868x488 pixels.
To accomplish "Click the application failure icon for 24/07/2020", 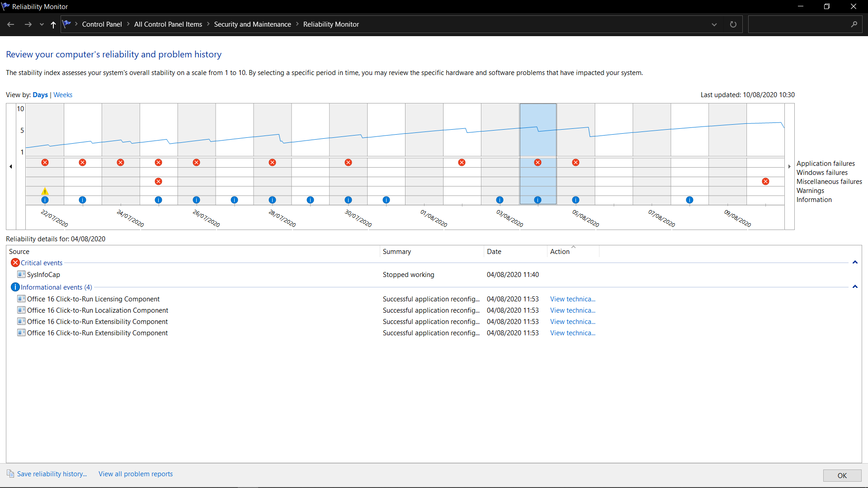I will coord(120,163).
